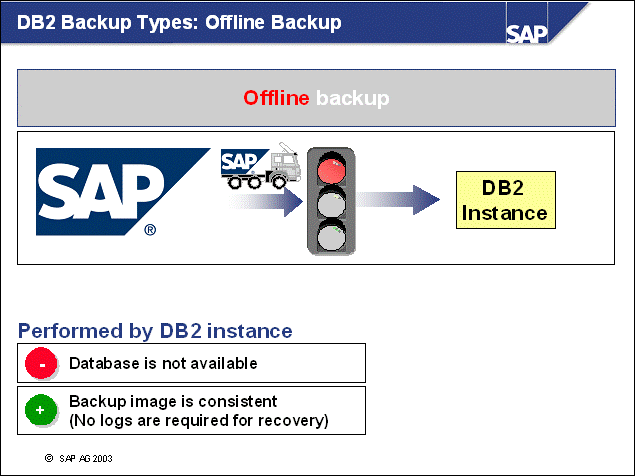Click the red word "Offline"
The image size is (635, 476).
[x=276, y=98]
